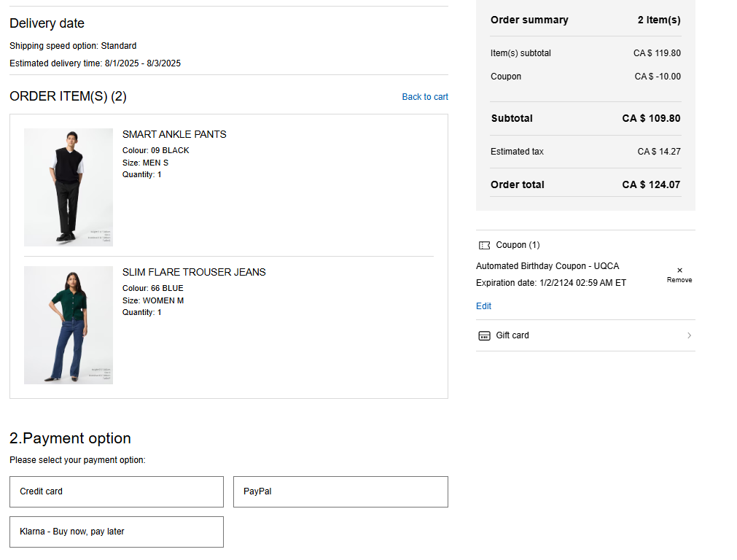Select Credit card payment option
This screenshot has height=560, width=737.
tap(117, 491)
